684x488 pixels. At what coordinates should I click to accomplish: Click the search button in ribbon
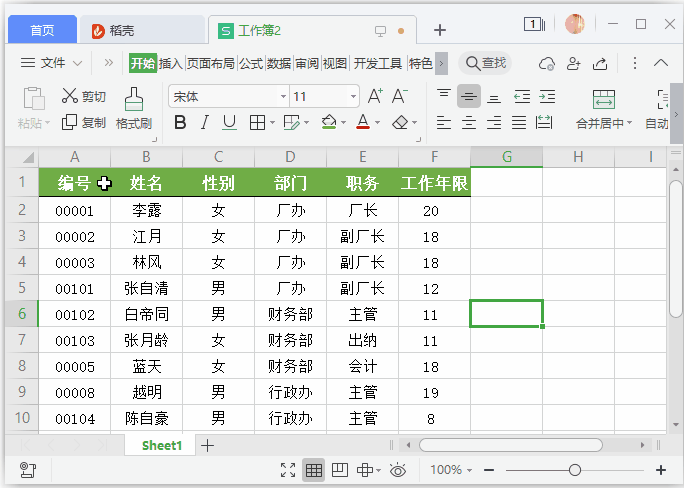pos(484,63)
